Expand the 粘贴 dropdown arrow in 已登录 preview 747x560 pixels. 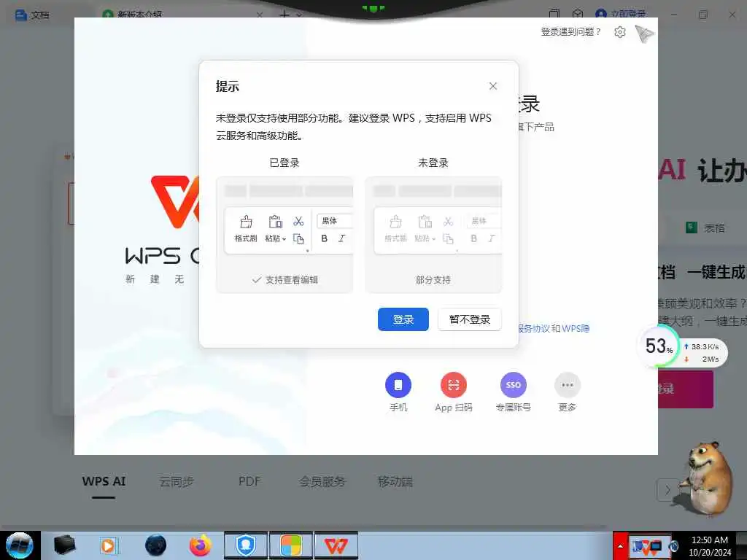tap(284, 238)
